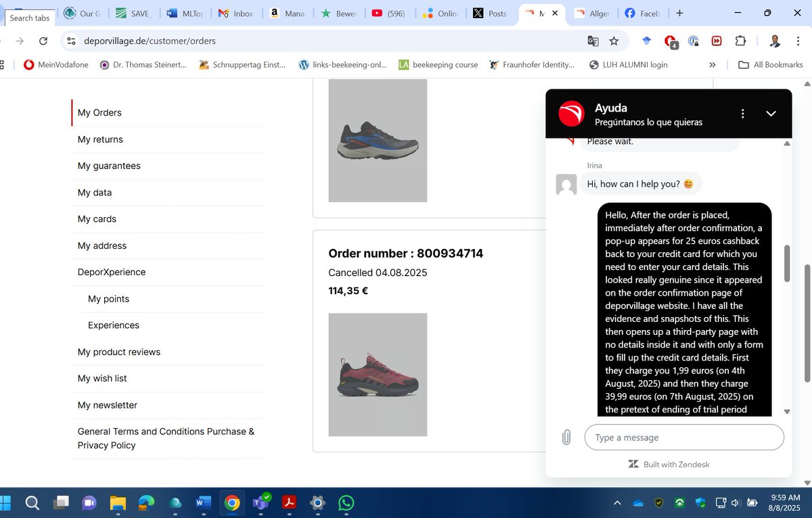Open beekeeping course bookmark
812x518 pixels.
coord(438,65)
